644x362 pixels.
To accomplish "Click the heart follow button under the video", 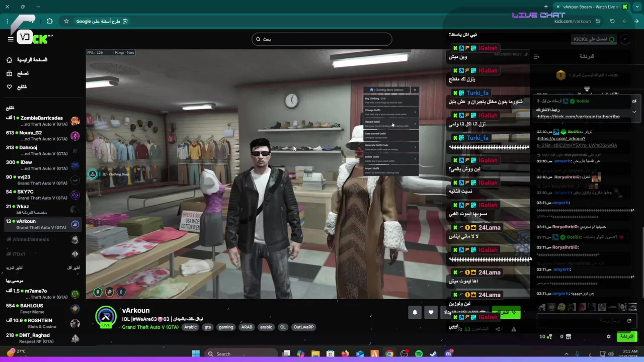I will [x=431, y=312].
